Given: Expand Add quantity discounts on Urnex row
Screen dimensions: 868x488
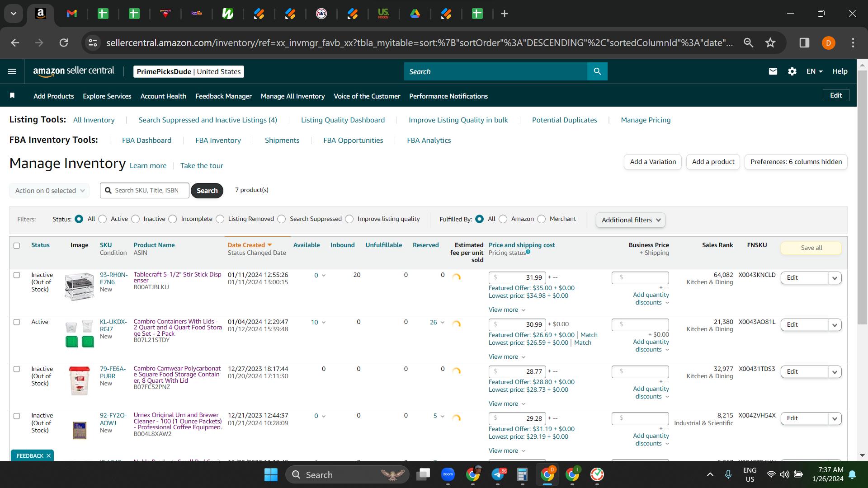Looking at the screenshot, I should click(x=651, y=439).
